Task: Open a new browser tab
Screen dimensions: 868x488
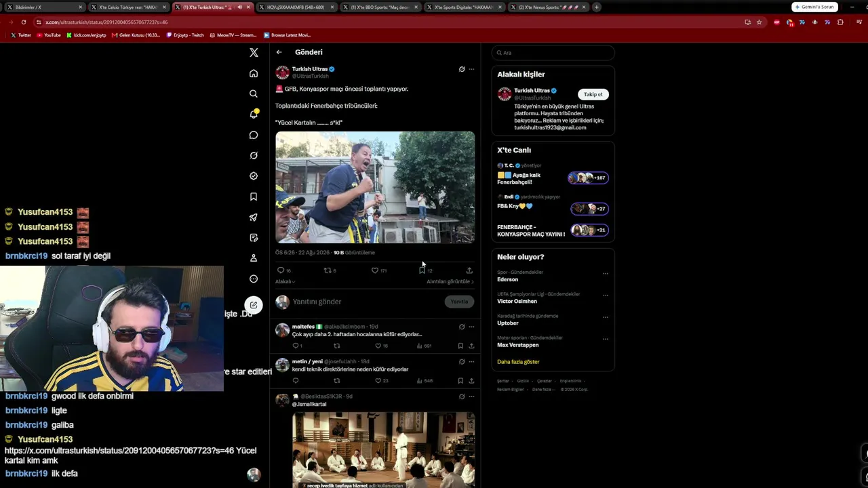Action: click(597, 7)
